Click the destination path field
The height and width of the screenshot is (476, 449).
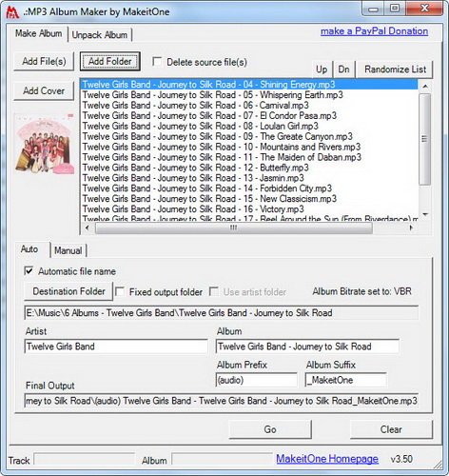click(x=222, y=313)
